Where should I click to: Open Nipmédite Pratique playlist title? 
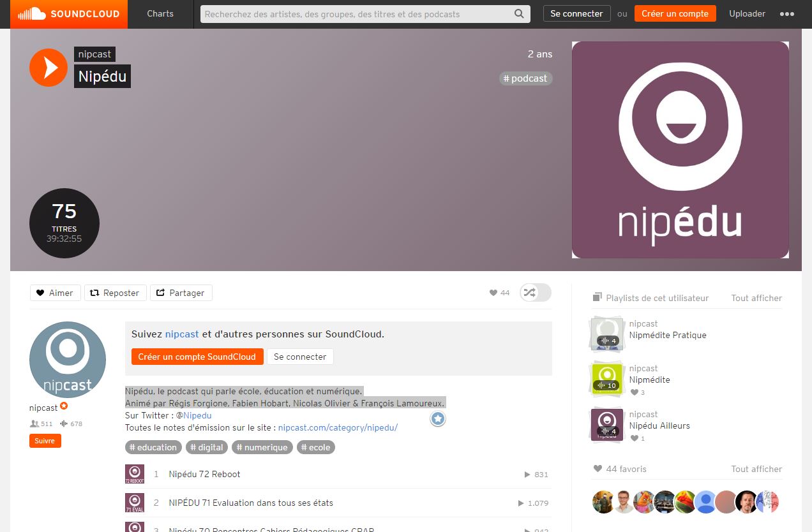click(668, 335)
